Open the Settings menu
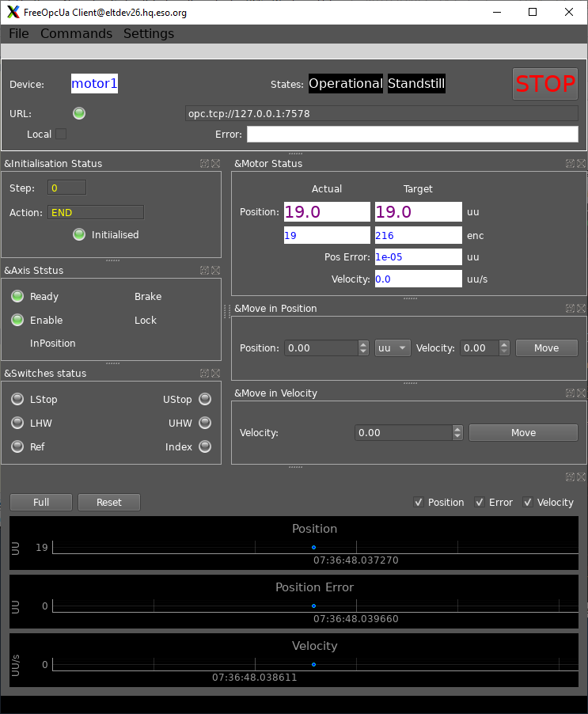This screenshot has width=588, height=714. coord(149,33)
